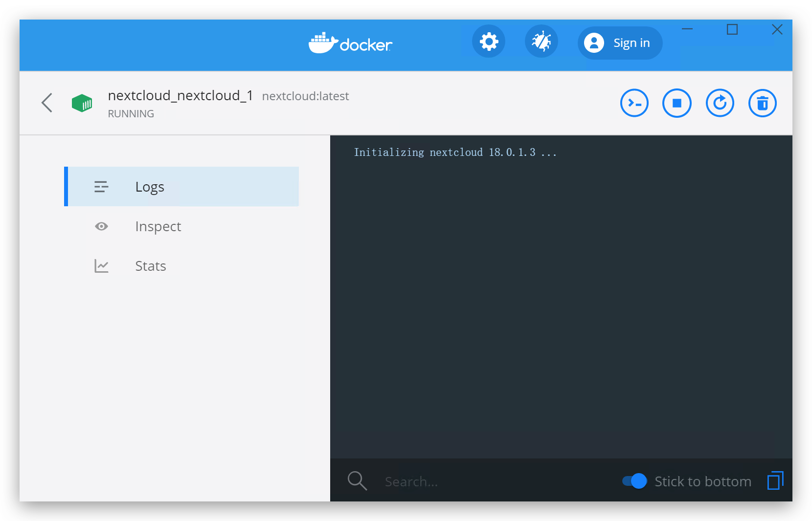Viewport: 812px width, 521px height.
Task: Open the troubleshoot bug icon
Action: point(541,42)
